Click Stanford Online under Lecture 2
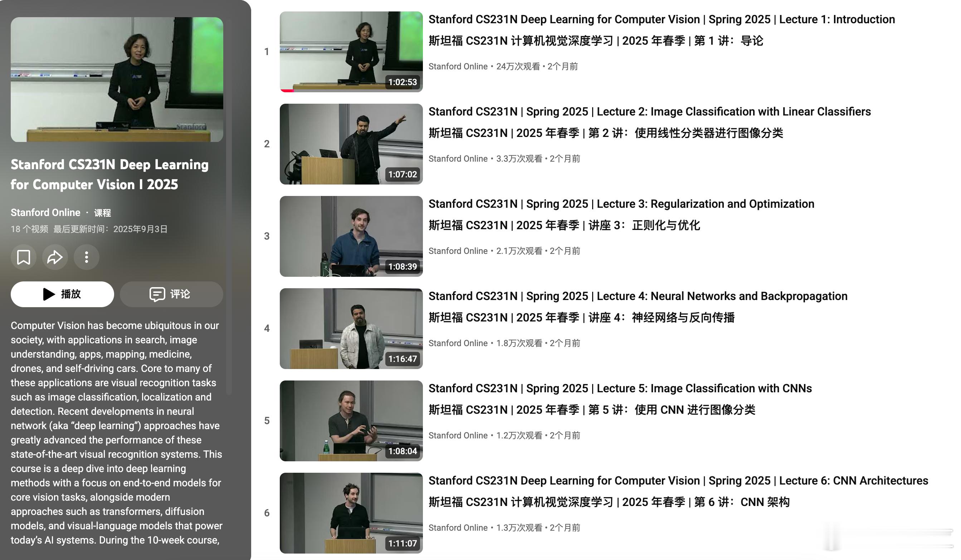 458,158
